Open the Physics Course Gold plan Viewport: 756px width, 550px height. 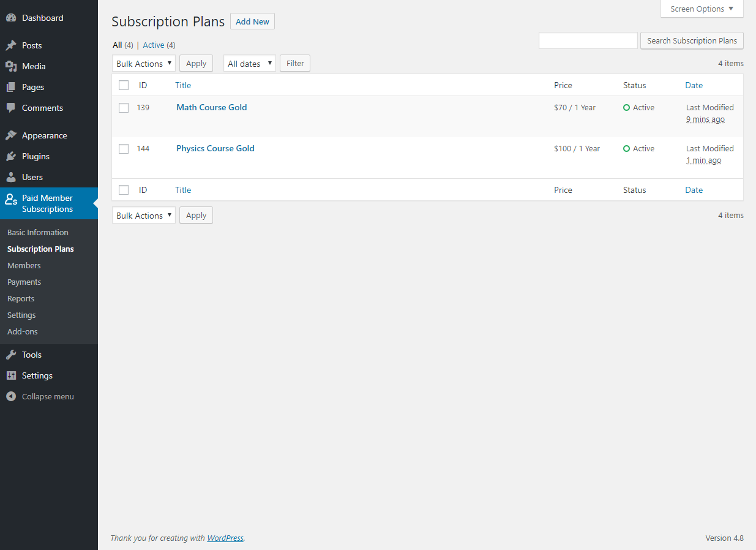point(215,148)
